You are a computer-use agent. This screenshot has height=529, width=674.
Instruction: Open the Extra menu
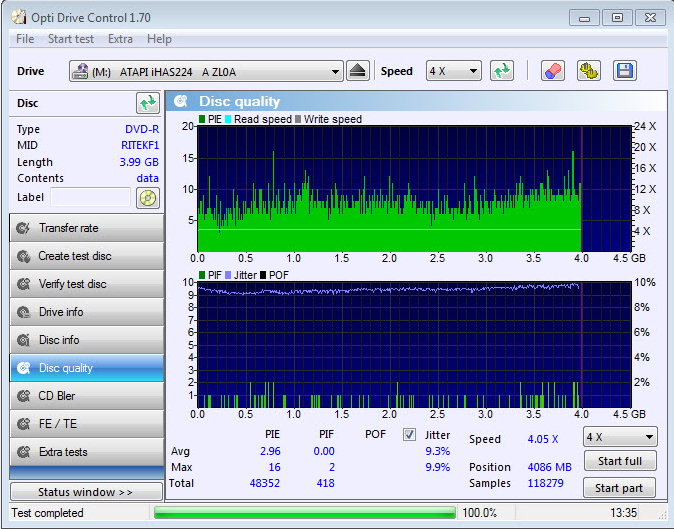120,39
